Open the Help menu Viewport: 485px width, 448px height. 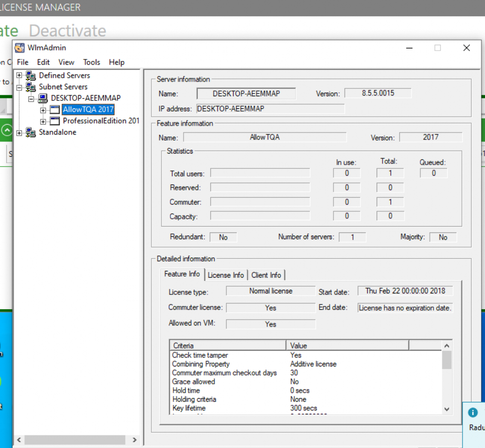point(117,62)
